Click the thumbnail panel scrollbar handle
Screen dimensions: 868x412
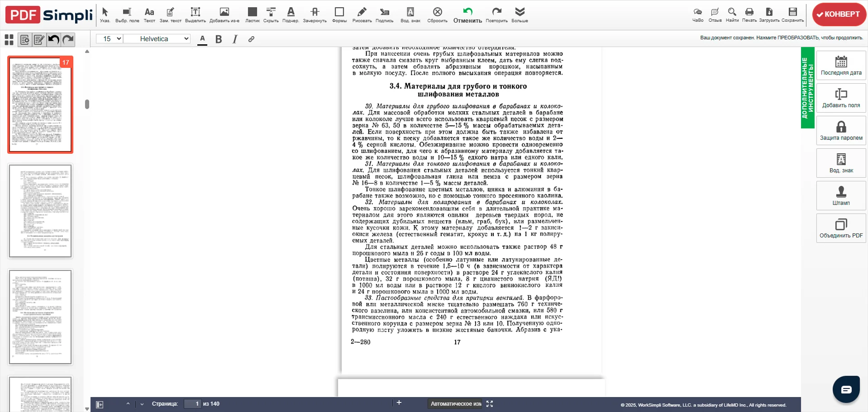(x=87, y=104)
